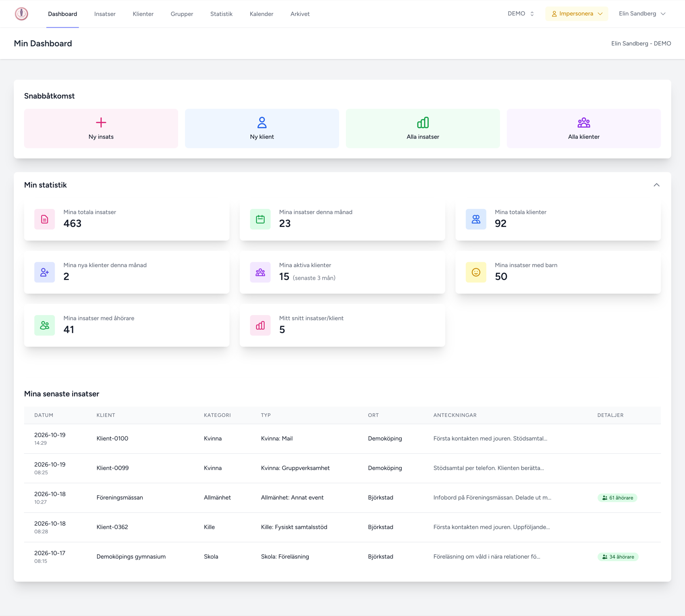Open the Kalender tab
Viewport: 685px width, 616px height.
click(262, 14)
